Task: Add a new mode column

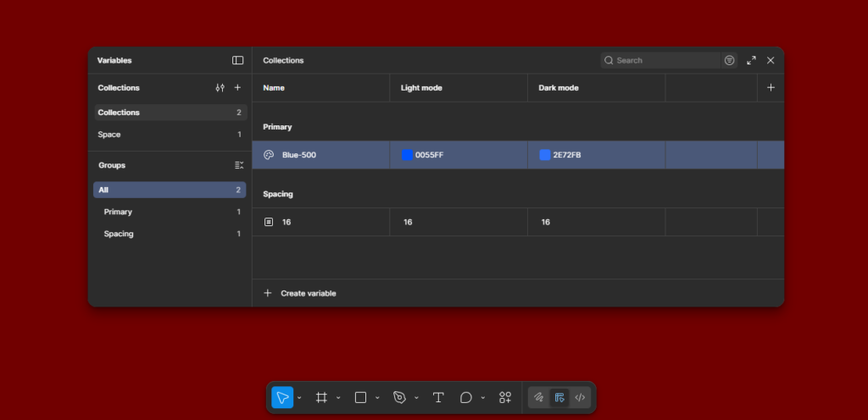Action: click(770, 87)
